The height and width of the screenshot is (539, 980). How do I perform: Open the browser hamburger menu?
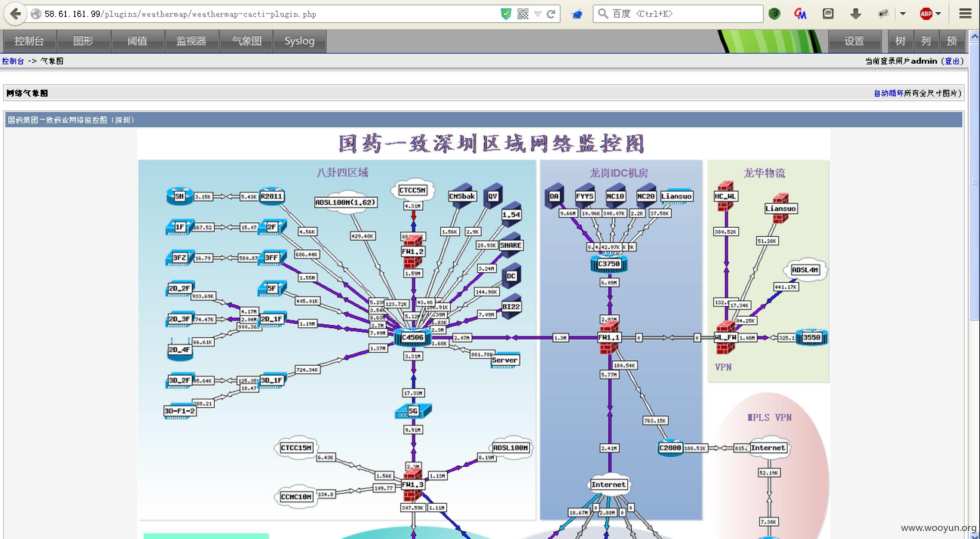[x=965, y=14]
